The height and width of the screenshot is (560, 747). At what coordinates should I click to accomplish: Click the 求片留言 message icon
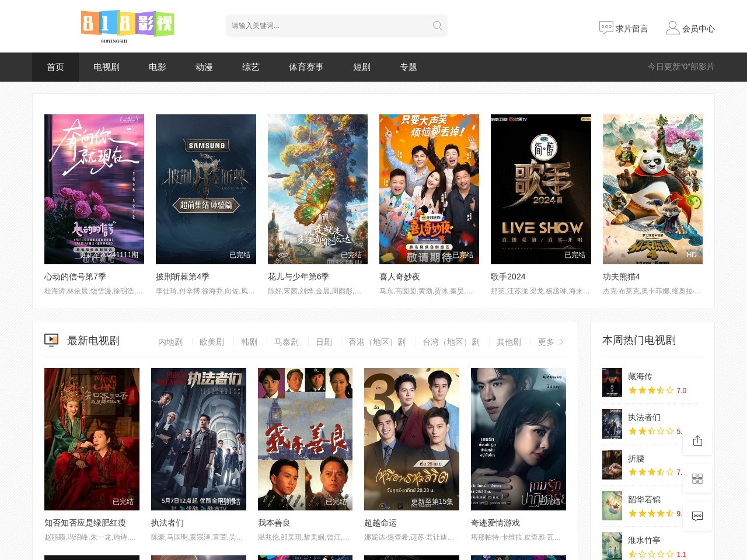[606, 27]
